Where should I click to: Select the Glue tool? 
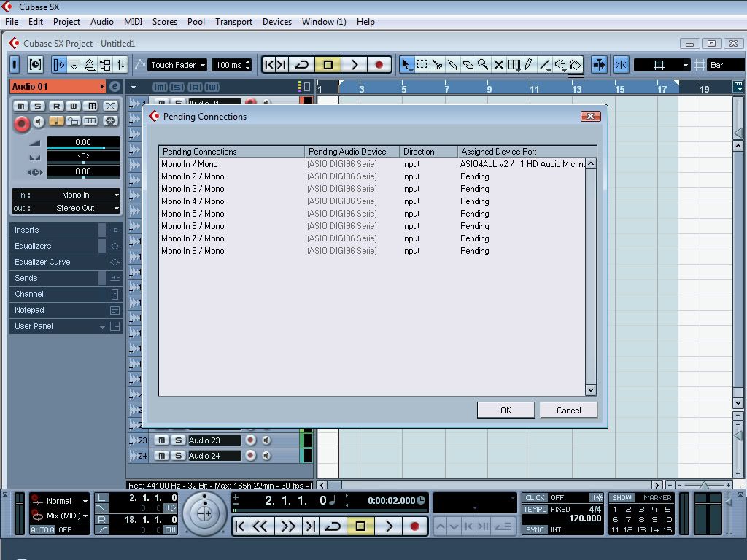pos(452,65)
